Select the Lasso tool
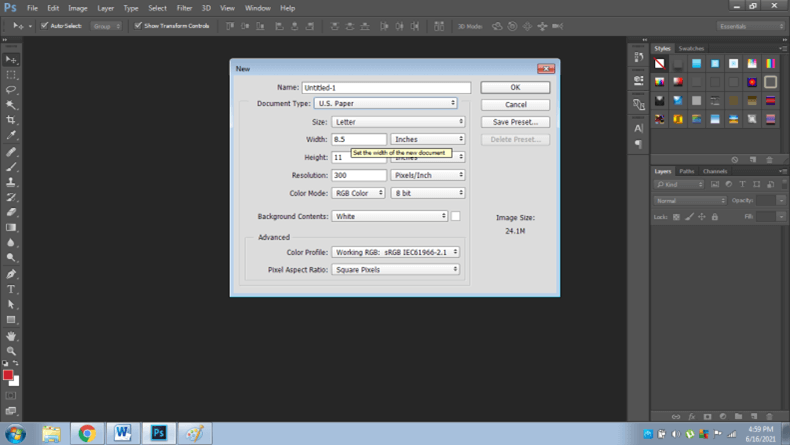This screenshot has width=790, height=445. (x=12, y=90)
